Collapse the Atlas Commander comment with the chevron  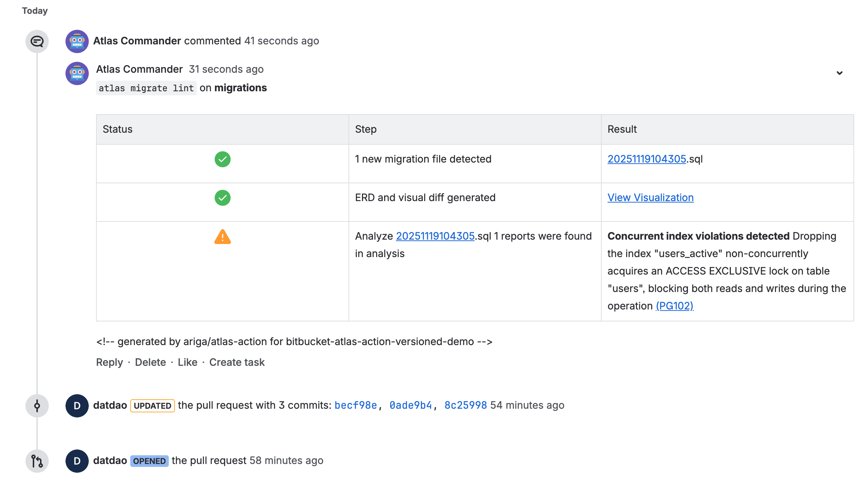pyautogui.click(x=840, y=73)
